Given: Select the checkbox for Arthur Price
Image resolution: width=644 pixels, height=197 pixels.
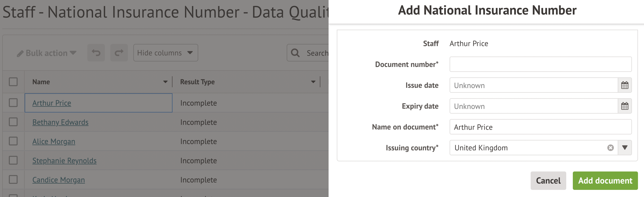Looking at the screenshot, I should pyautogui.click(x=13, y=103).
